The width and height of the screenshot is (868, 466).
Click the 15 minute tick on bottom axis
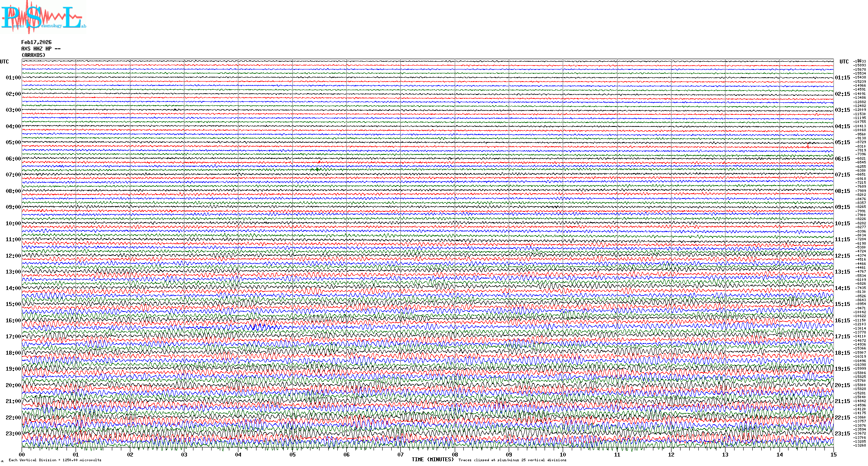[833, 455]
